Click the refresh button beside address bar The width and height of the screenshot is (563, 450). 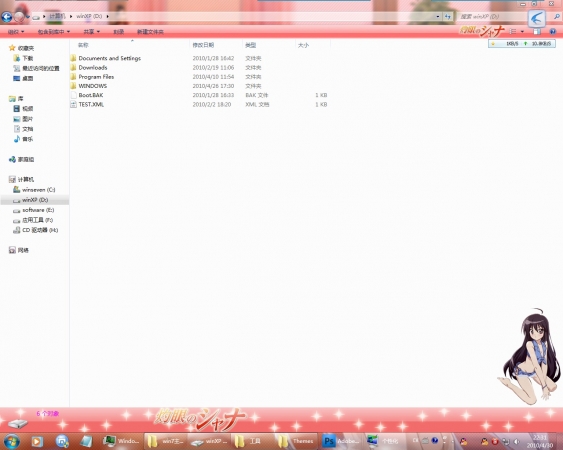coord(447,17)
